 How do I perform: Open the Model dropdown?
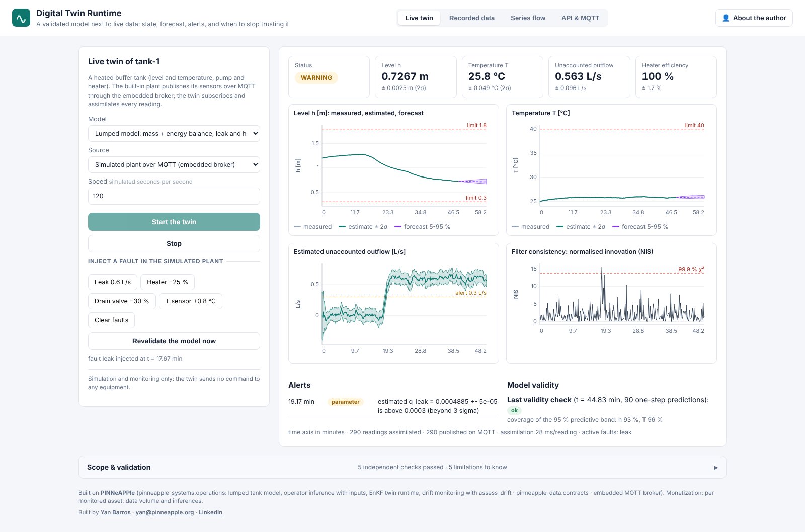pos(174,134)
